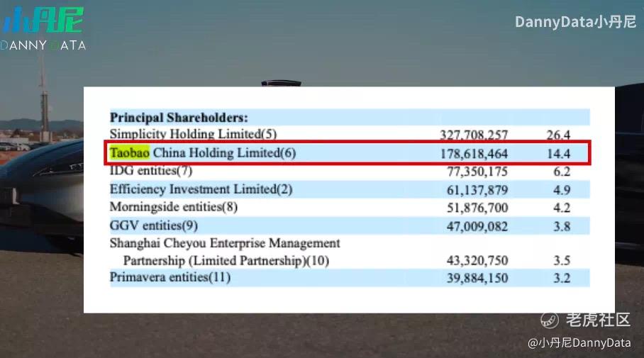Image resolution: width=644 pixels, height=358 pixels.
Task: Click the Principal Shareholders heading
Action: click(179, 118)
